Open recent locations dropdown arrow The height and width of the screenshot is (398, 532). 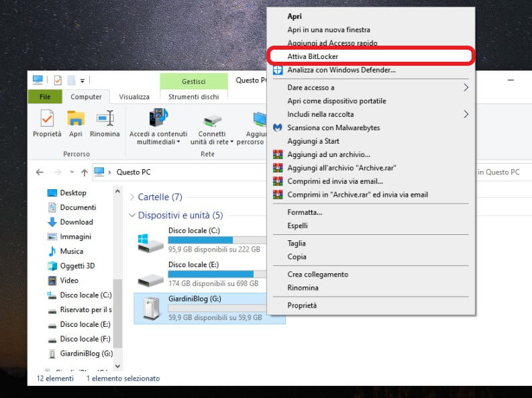tap(72, 172)
